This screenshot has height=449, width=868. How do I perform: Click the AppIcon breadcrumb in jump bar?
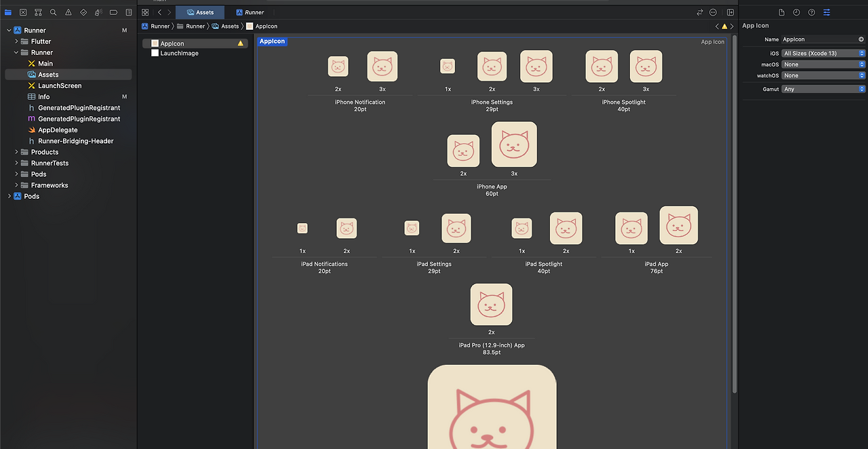[262, 26]
